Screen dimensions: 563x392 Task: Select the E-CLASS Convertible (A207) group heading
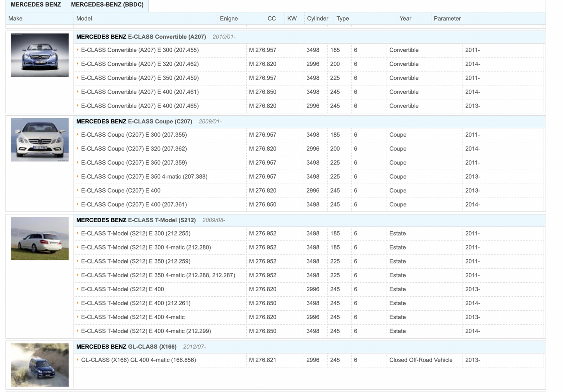141,37
